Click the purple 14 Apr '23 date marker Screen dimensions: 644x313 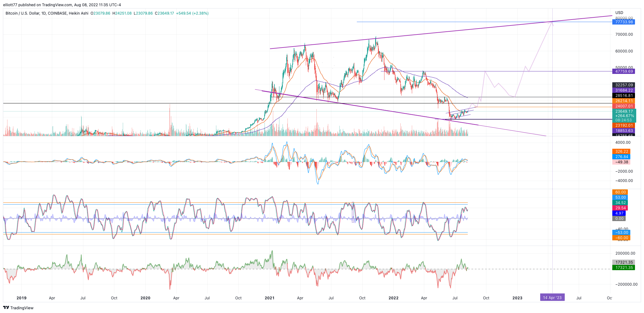552,298
